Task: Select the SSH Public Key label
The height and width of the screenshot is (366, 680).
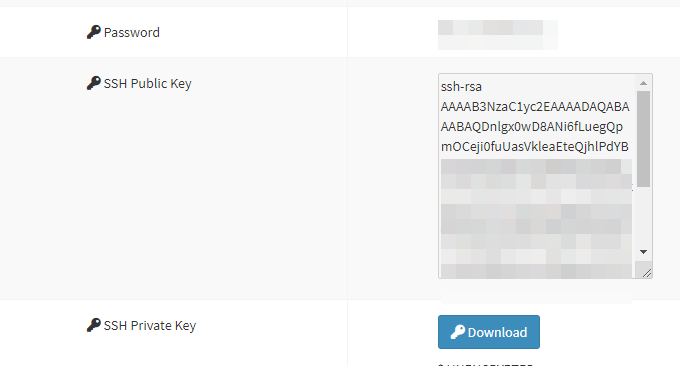Action: 147,83
